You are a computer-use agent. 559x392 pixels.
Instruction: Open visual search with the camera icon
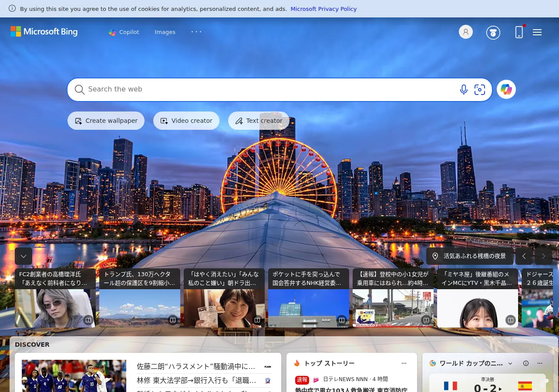coord(480,90)
